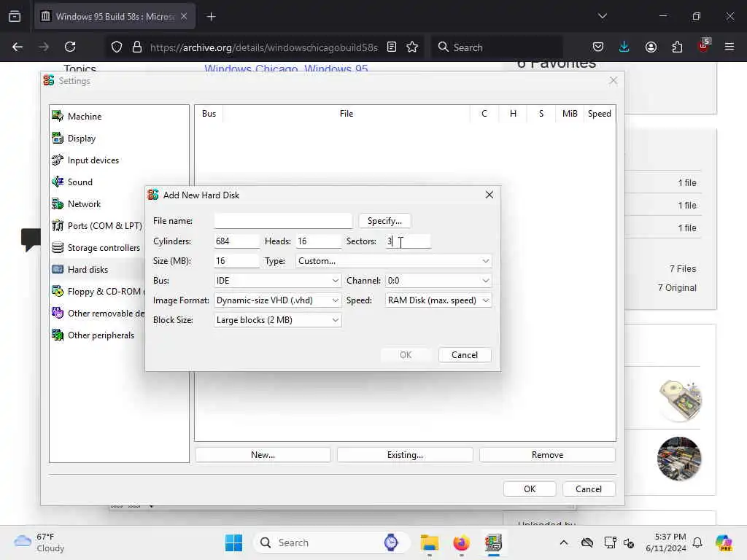Click the Specify... button
Screen dimensions: 747x560
tap(384, 221)
